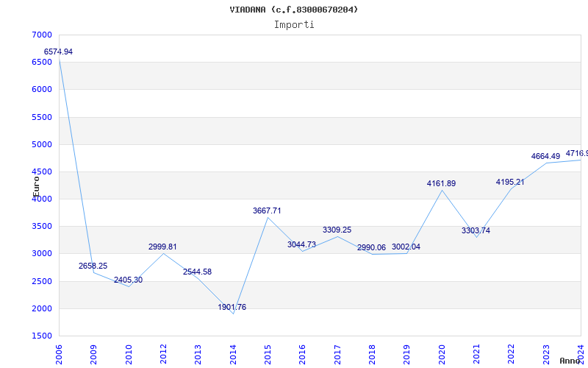Image resolution: width=588 pixels, height=368 pixels.
Task: Select the x-axis year 2017
Action: coord(337,355)
